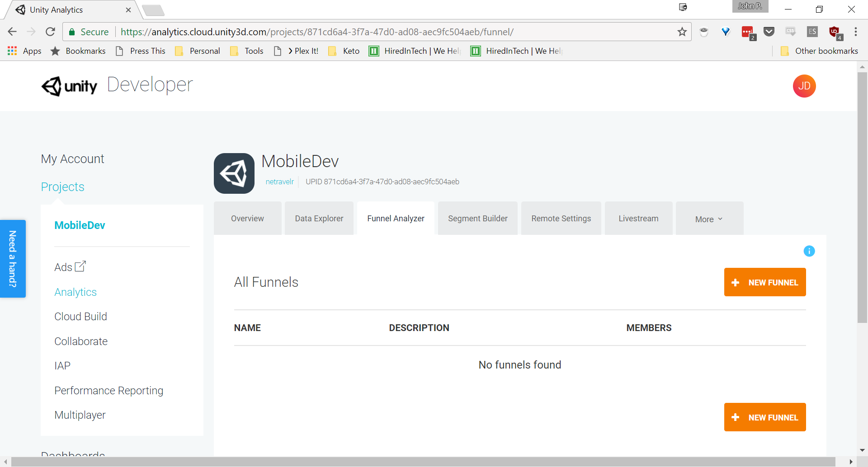Click the ES extension icon

pos(812,32)
